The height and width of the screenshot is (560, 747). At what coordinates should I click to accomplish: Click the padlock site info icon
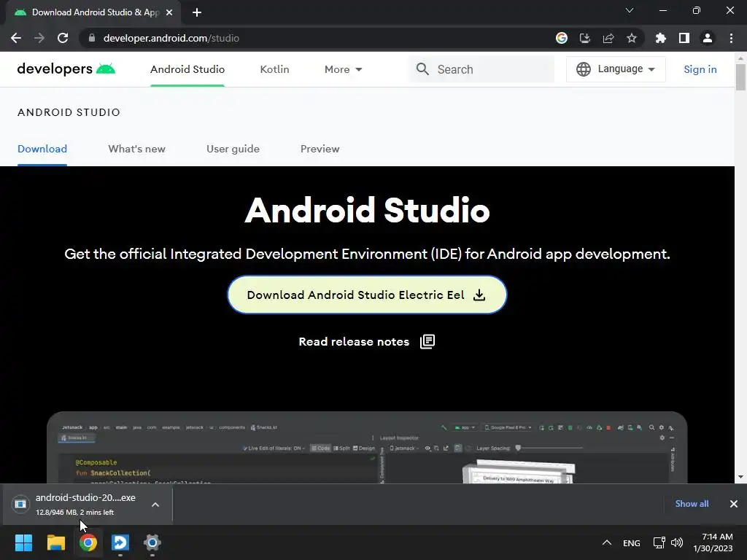point(92,38)
